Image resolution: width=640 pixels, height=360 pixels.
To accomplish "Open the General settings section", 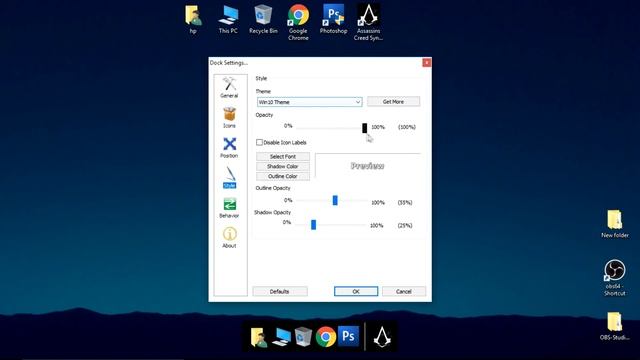I will (229, 87).
